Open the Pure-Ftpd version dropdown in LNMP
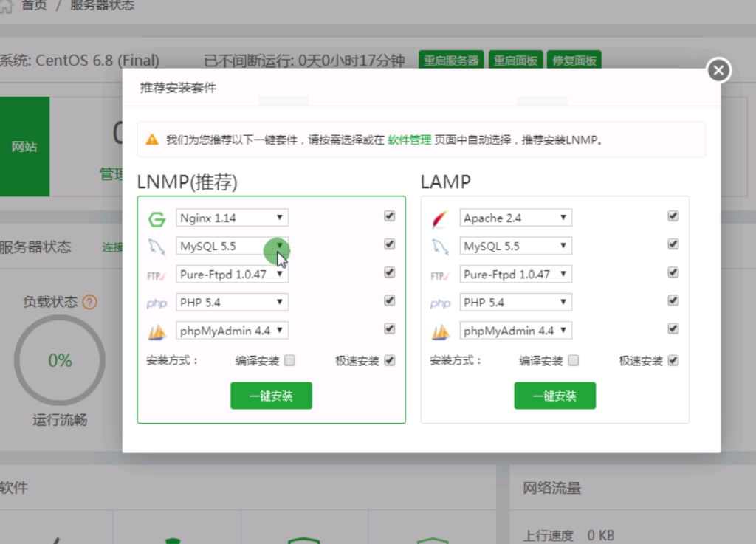This screenshot has width=756, height=544. pyautogui.click(x=232, y=273)
